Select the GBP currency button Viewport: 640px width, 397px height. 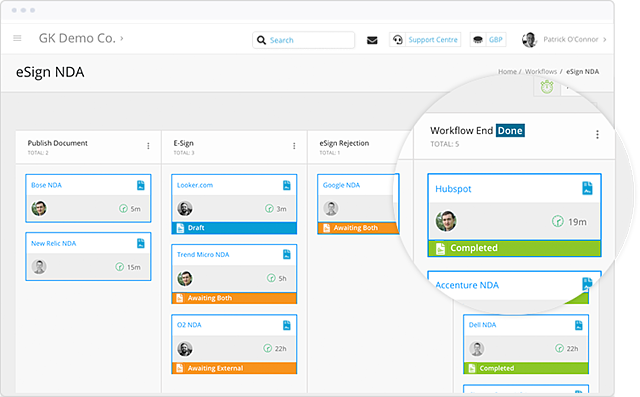click(496, 40)
